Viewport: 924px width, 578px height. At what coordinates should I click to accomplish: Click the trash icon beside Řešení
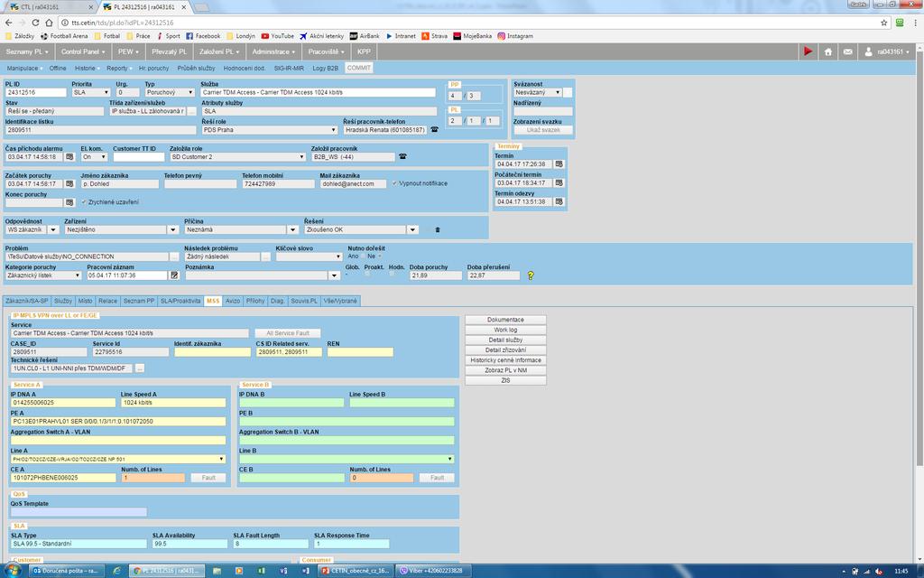click(x=438, y=230)
